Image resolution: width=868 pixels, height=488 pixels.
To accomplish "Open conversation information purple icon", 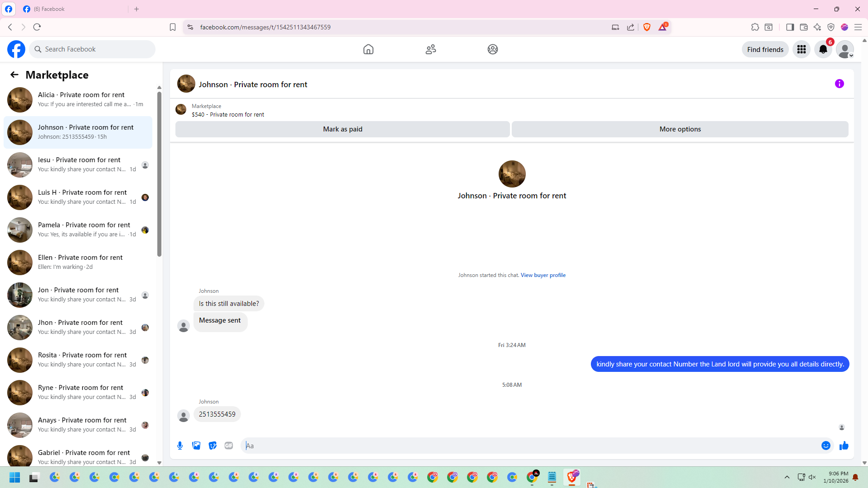I will pos(839,84).
